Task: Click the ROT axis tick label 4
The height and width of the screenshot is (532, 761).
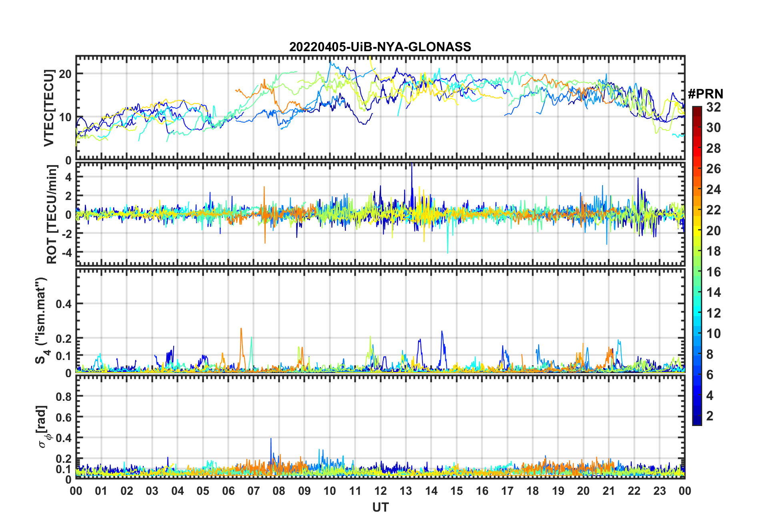Action: (x=68, y=177)
